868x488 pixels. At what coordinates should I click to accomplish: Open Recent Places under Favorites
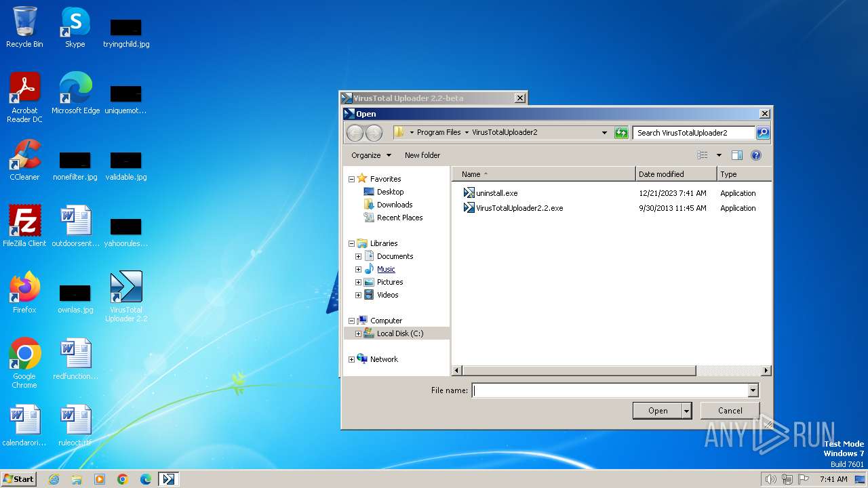[x=399, y=218]
